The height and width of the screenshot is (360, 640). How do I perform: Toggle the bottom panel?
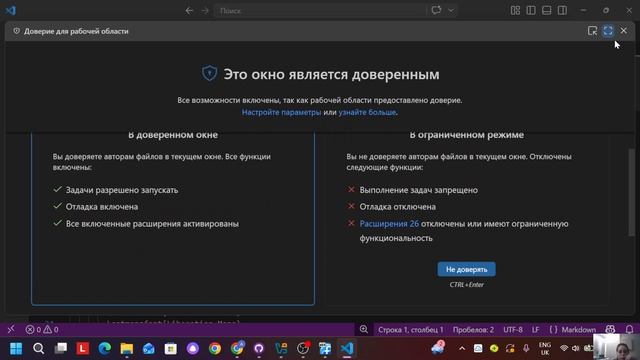click(547, 10)
